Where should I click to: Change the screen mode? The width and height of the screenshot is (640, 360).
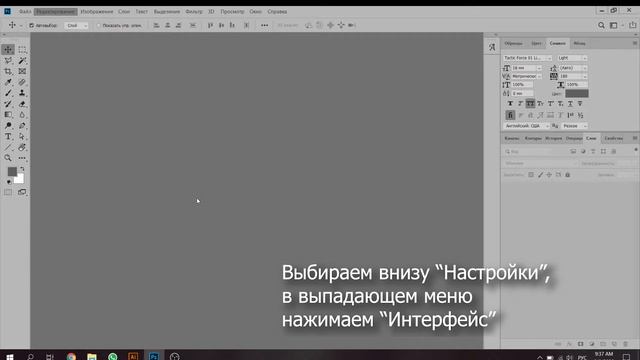click(22, 192)
